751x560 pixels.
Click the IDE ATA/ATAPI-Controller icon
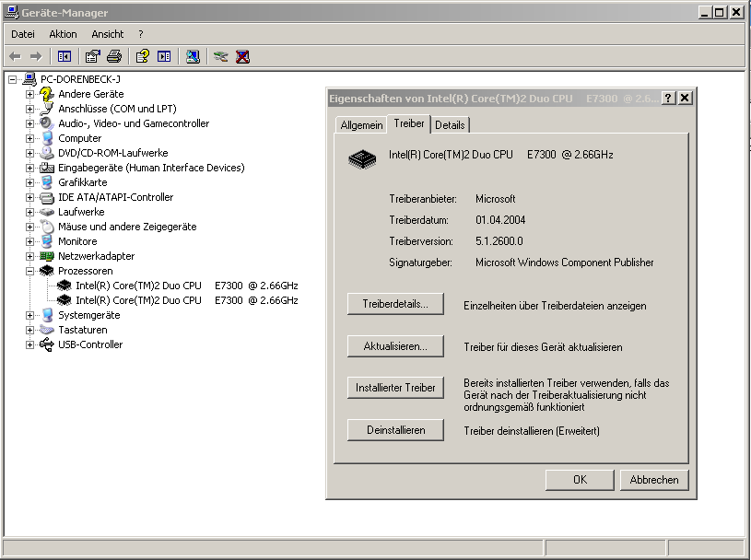pos(46,197)
